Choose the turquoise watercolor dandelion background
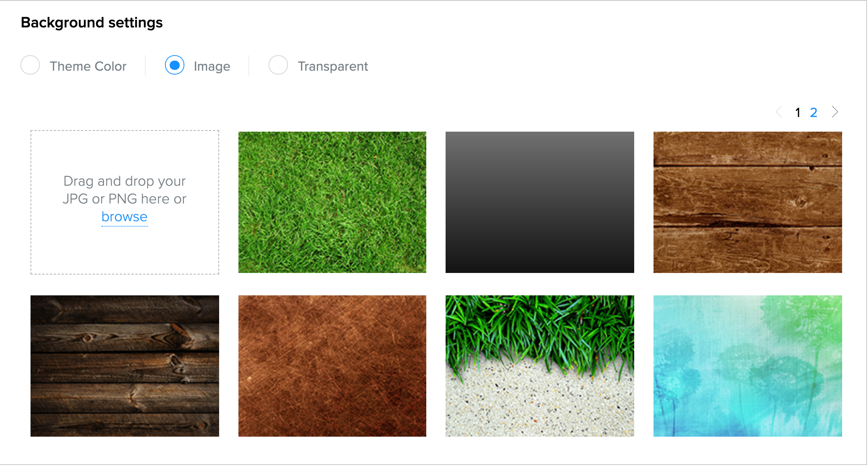868x466 pixels. coord(747,366)
